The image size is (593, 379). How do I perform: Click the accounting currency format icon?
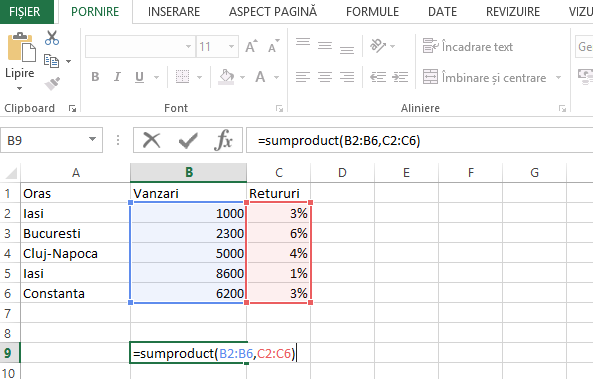tap(585, 76)
